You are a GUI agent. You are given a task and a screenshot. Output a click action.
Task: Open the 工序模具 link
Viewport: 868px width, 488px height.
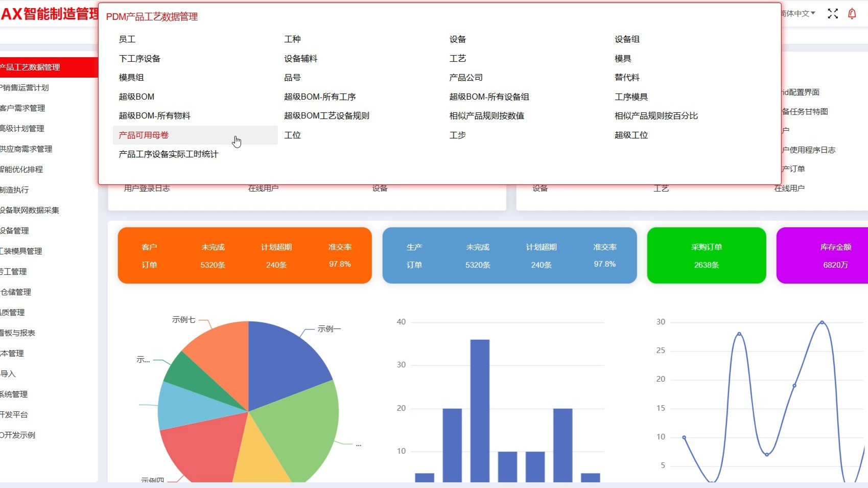tap(632, 97)
